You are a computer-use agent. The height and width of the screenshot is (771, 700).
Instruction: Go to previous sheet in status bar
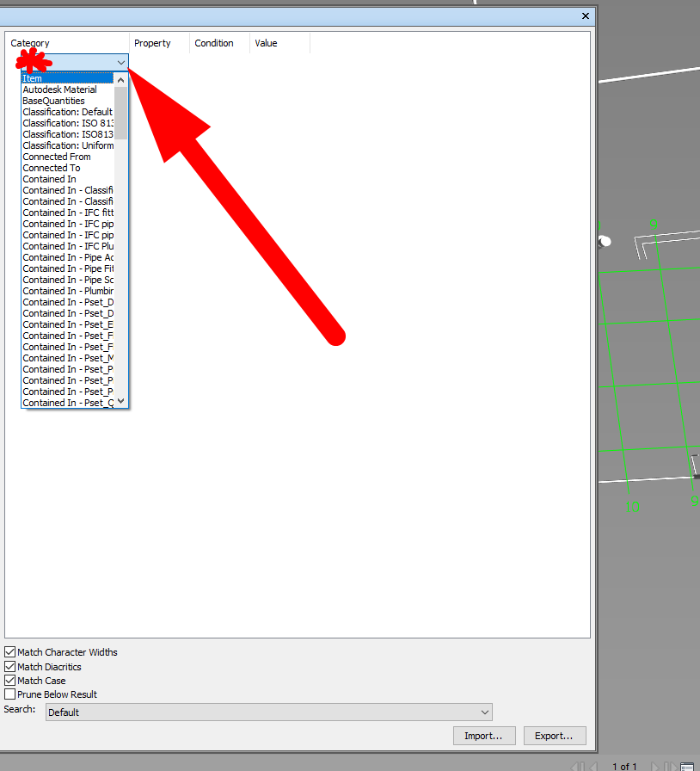[x=594, y=767]
